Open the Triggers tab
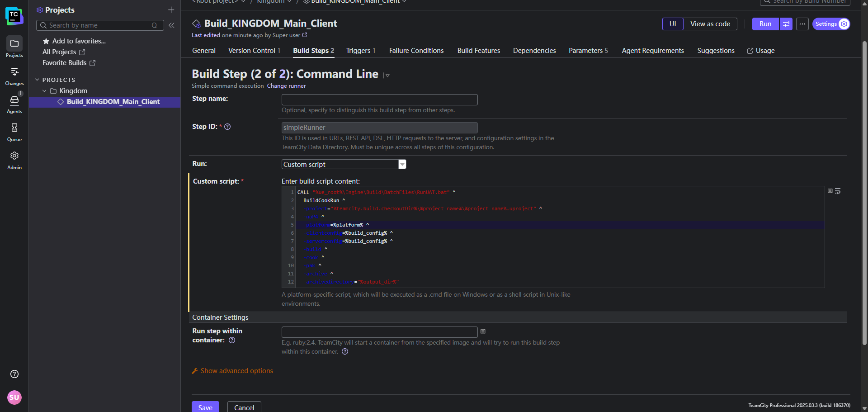 (x=361, y=51)
